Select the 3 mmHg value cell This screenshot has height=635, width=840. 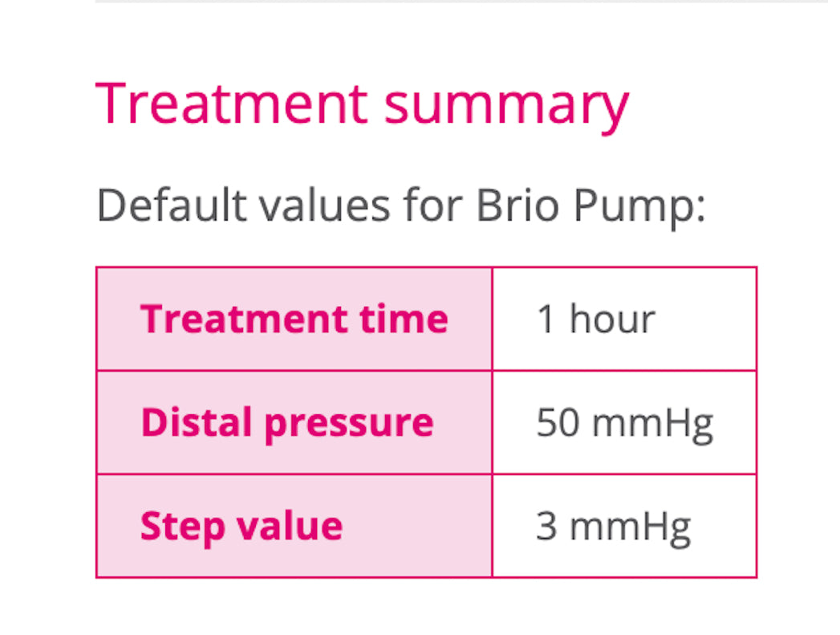point(624,526)
